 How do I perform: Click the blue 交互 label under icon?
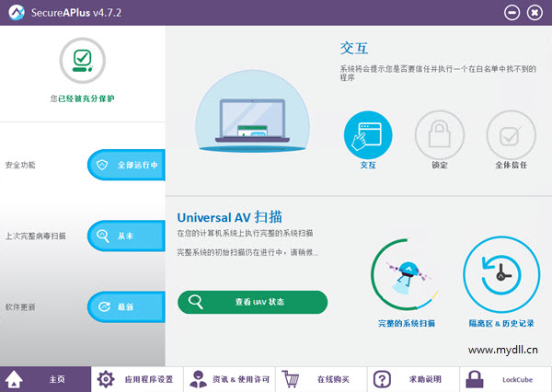pyautogui.click(x=368, y=165)
